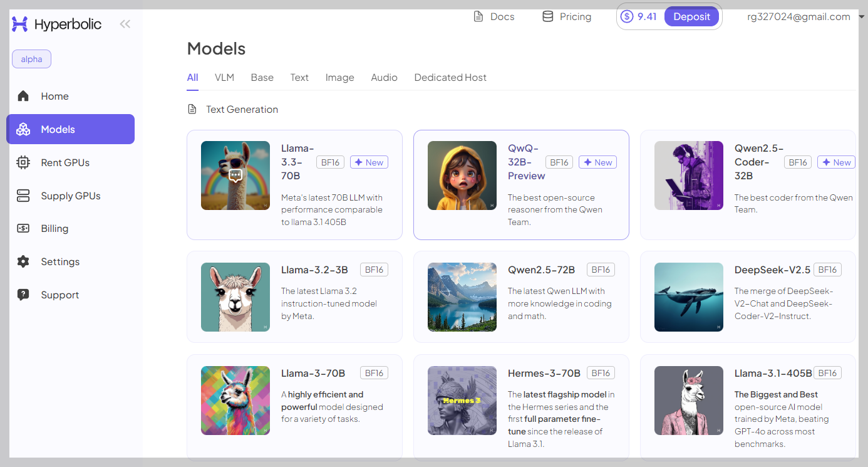The image size is (868, 467).
Task: Open the Qwen2.5-72B lake thumbnail
Action: pos(462,297)
